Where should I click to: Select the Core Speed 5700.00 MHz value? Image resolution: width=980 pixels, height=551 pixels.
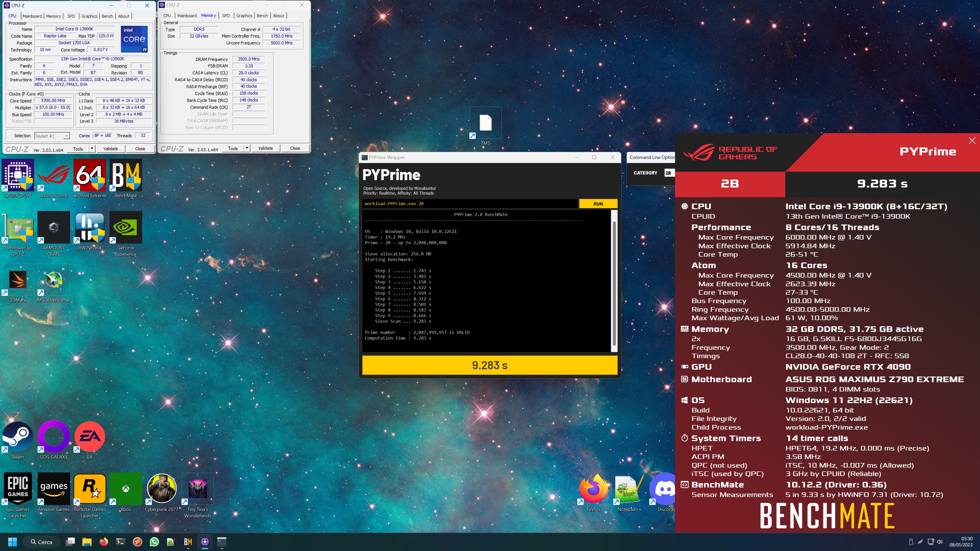[x=53, y=101]
